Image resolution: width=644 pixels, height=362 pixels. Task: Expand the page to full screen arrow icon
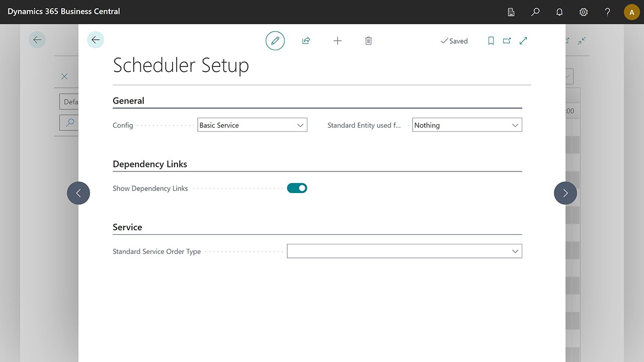(x=523, y=40)
